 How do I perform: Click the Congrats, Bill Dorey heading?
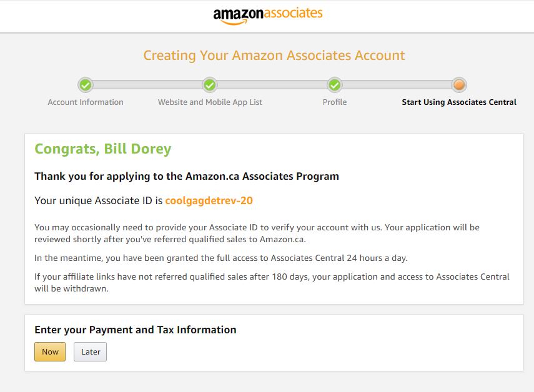click(103, 149)
